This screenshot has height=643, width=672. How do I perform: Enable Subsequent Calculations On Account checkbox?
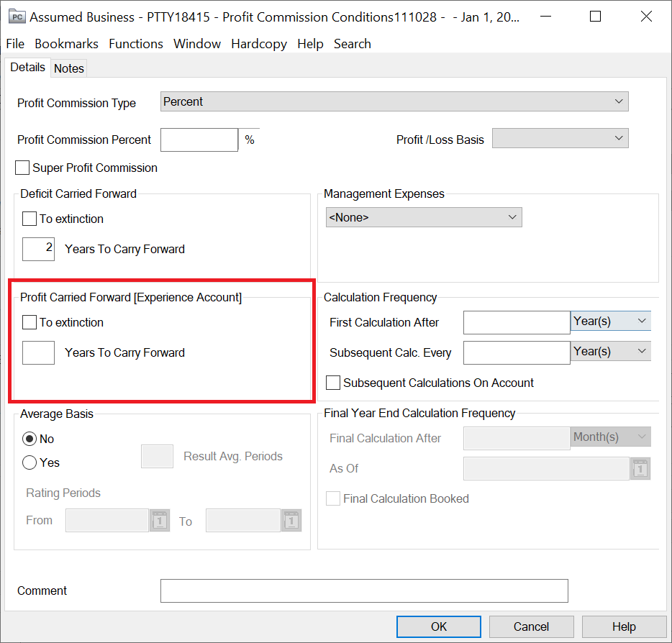pyautogui.click(x=333, y=383)
